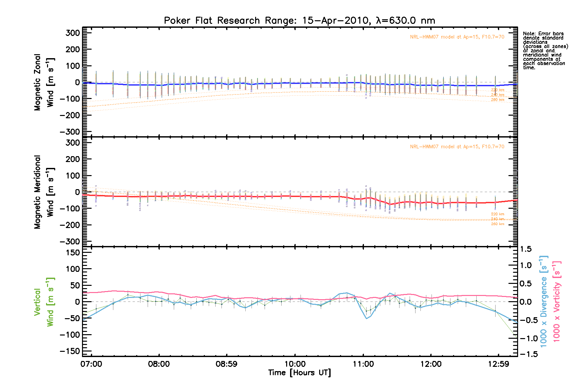Click the 'Time [Hours UT]' axis label
This screenshot has width=588, height=392.
coord(299,373)
